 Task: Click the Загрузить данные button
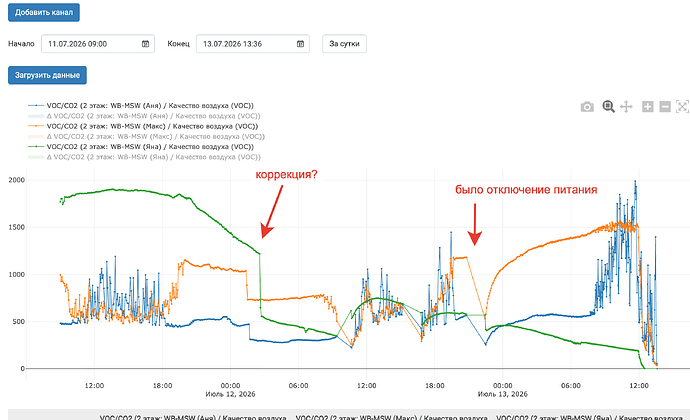48,75
